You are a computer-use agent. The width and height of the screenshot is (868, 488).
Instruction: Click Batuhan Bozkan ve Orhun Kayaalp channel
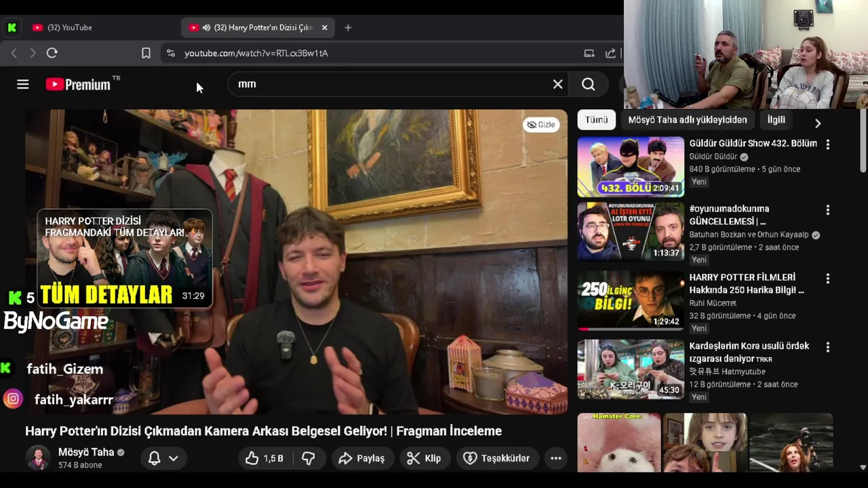(749, 235)
